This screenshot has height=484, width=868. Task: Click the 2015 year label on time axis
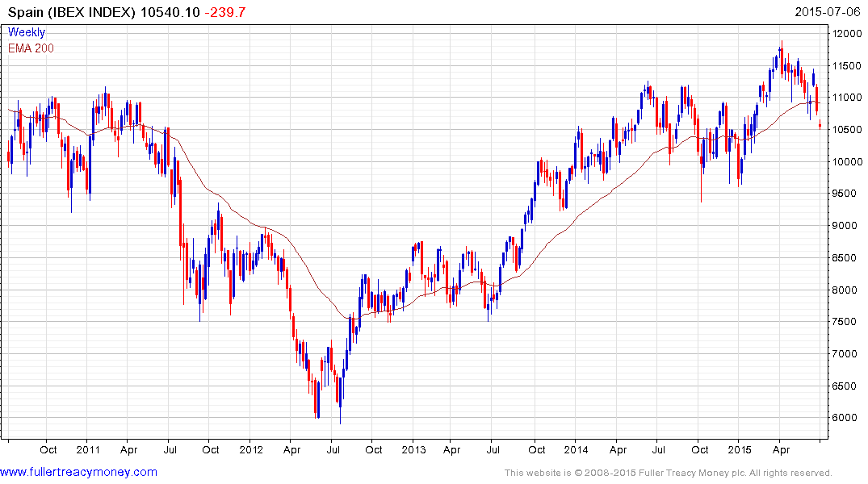tap(740, 449)
